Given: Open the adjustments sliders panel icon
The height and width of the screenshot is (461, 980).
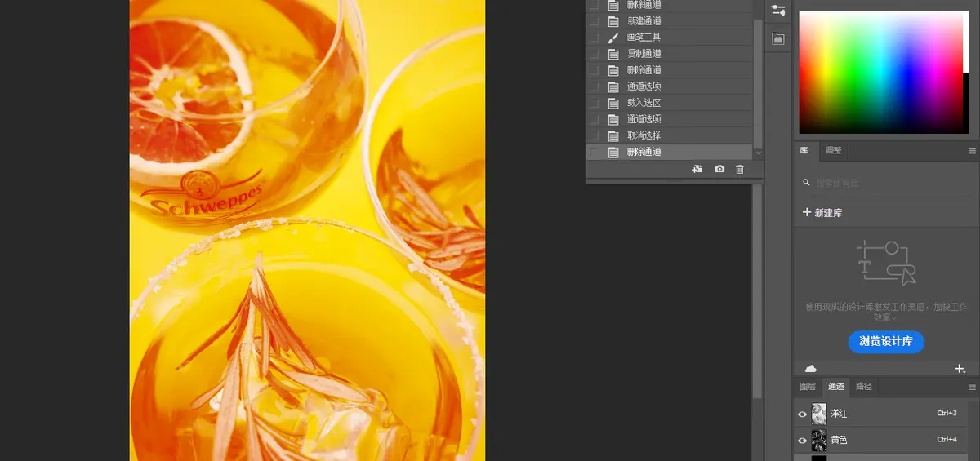Looking at the screenshot, I should coord(778,10).
